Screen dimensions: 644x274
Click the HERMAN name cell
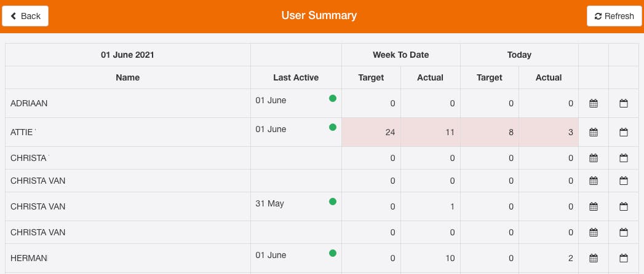coord(29,258)
